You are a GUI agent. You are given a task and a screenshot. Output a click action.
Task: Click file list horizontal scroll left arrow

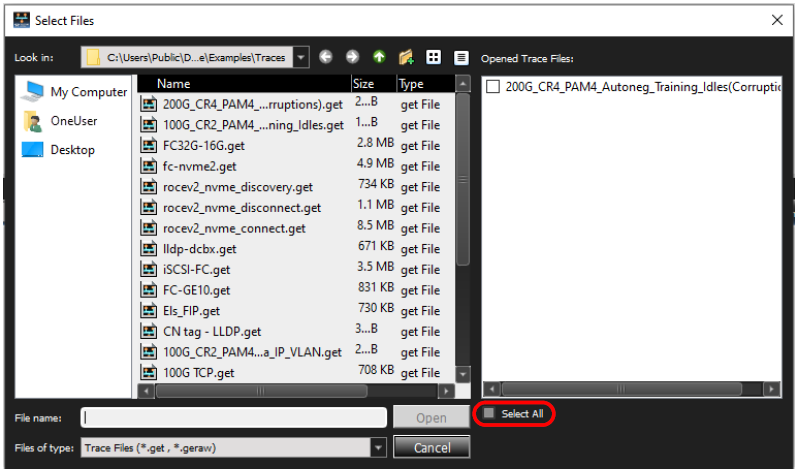click(146, 391)
